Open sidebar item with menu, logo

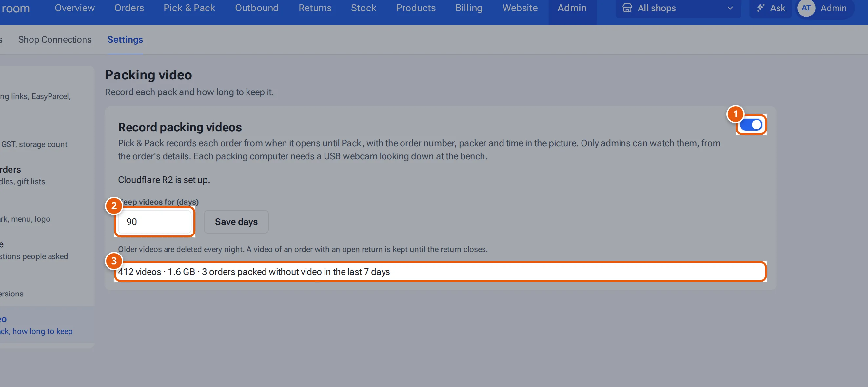(x=25, y=219)
